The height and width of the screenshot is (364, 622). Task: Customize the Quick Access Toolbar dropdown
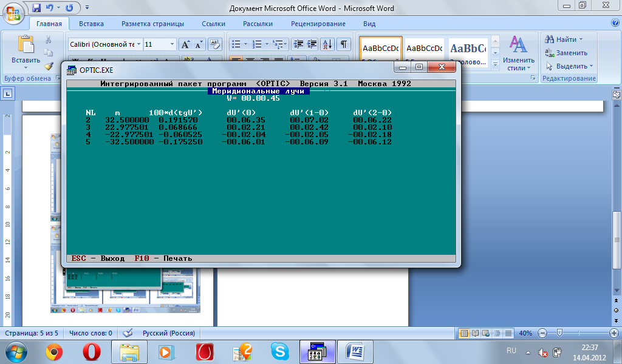(x=87, y=7)
